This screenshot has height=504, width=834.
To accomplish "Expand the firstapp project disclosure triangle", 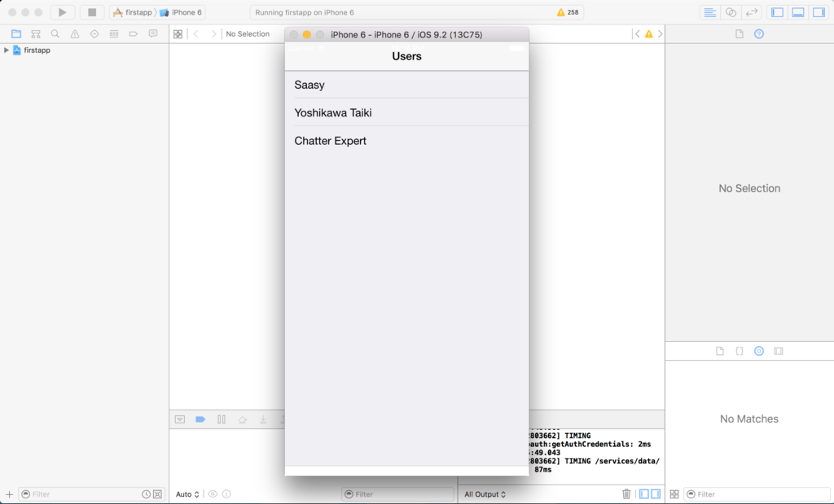I will [x=6, y=50].
